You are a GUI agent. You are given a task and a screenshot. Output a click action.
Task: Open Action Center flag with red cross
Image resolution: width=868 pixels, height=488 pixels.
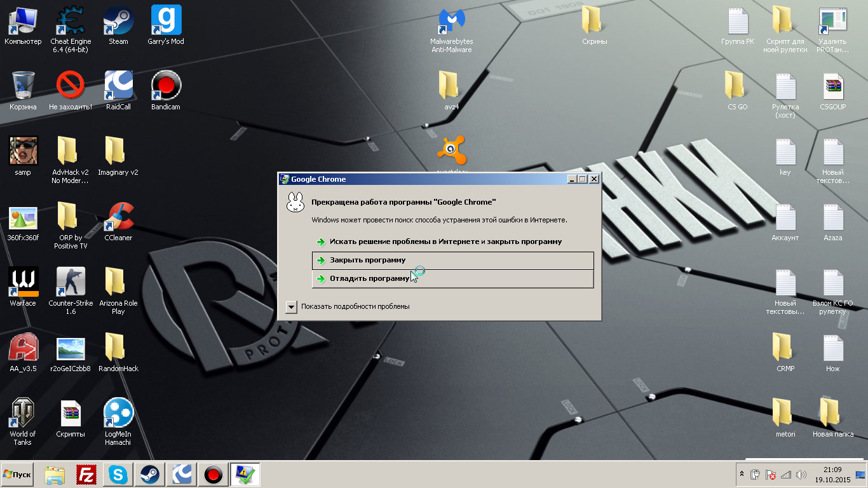(x=771, y=475)
